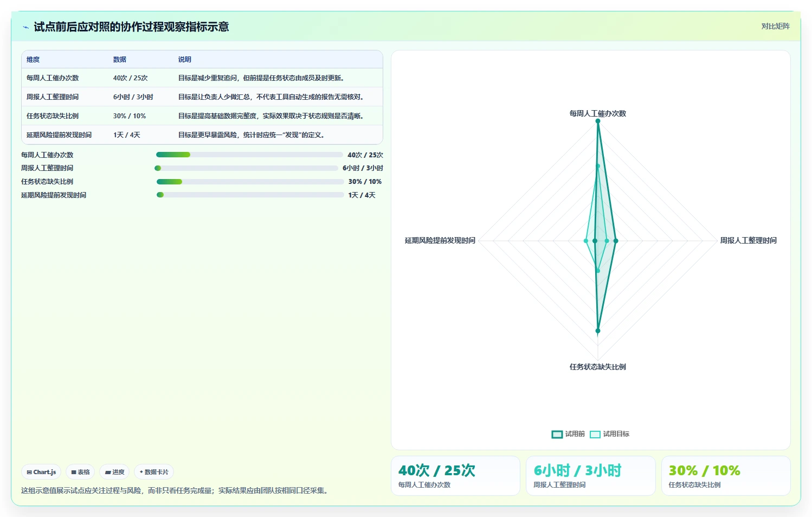Click the 30% / 10% data card
Viewport: 812px width, 517px height.
pyautogui.click(x=726, y=476)
